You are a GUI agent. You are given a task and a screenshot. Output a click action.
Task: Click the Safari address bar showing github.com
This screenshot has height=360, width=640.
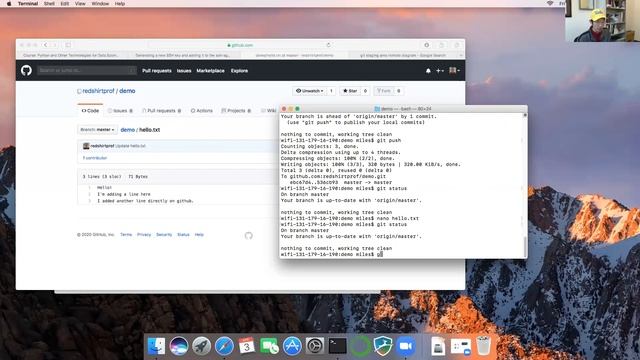pos(240,45)
